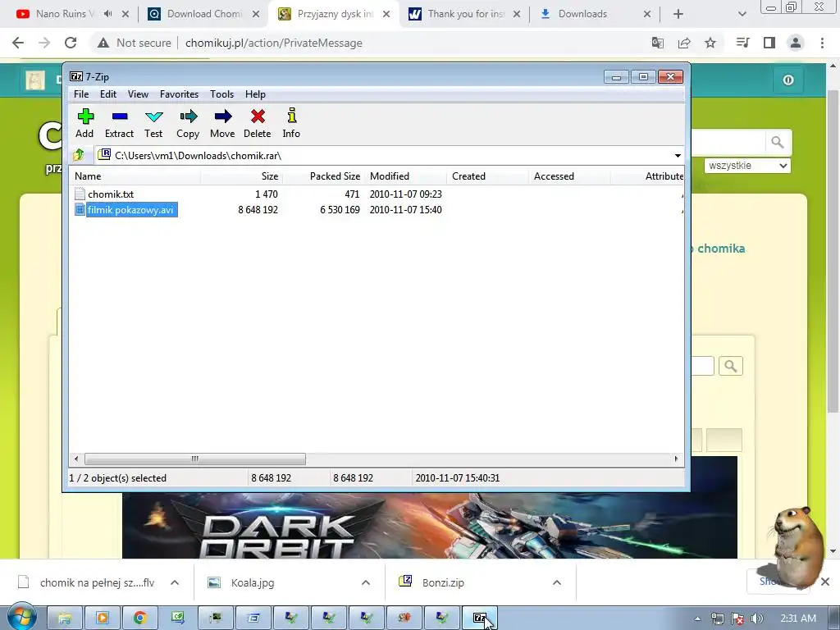This screenshot has height=630, width=840.
Task: Click the lower search magnifier on chomikuj page
Action: pyautogui.click(x=731, y=366)
